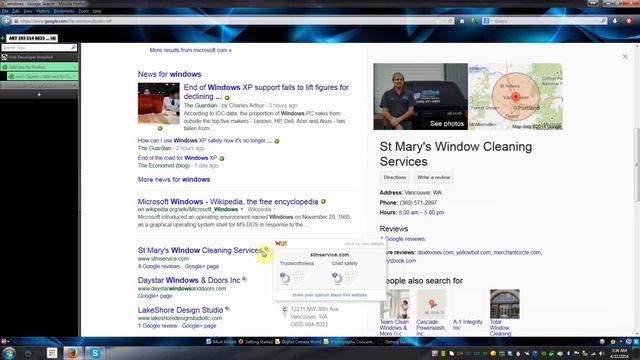Click the 8:00 am – 5:00 pm hours link

[x=421, y=213]
